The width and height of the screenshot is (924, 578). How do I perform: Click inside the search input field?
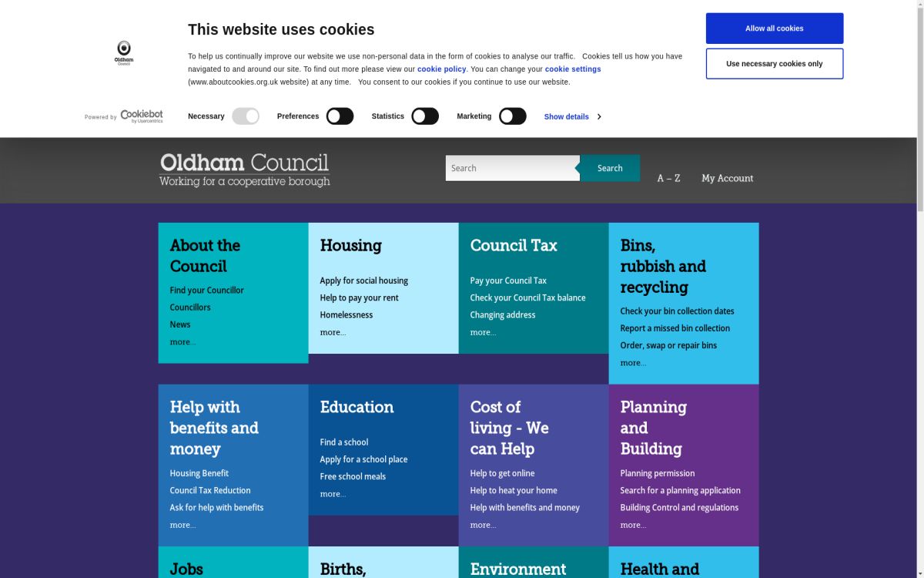508,167
